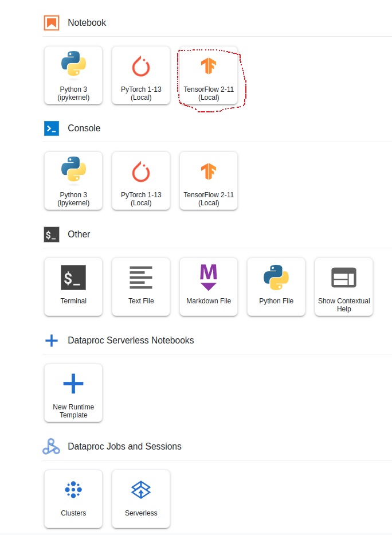The width and height of the screenshot is (392, 535).
Task: Create a new Text File
Action: coord(141,287)
